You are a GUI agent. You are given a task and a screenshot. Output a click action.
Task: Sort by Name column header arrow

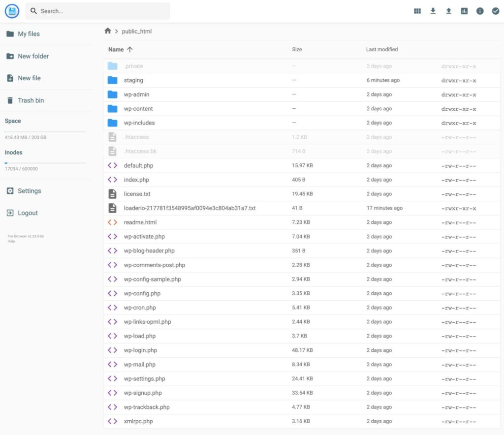(130, 49)
